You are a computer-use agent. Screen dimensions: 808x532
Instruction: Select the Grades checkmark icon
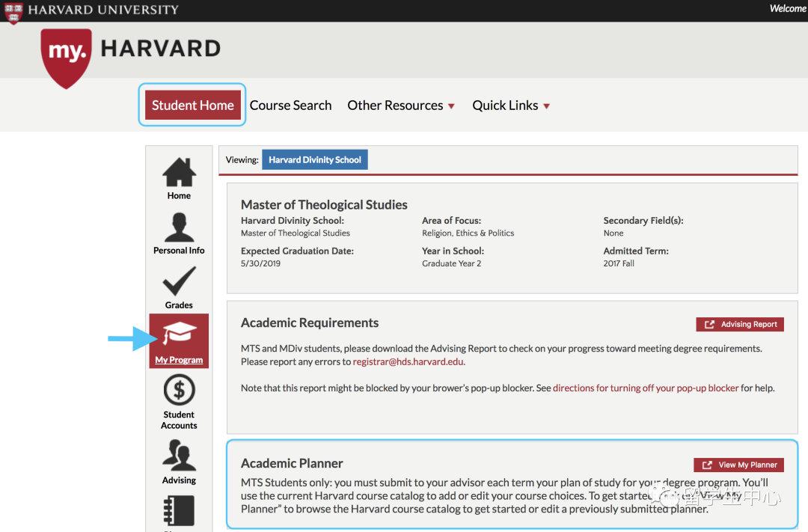point(179,283)
